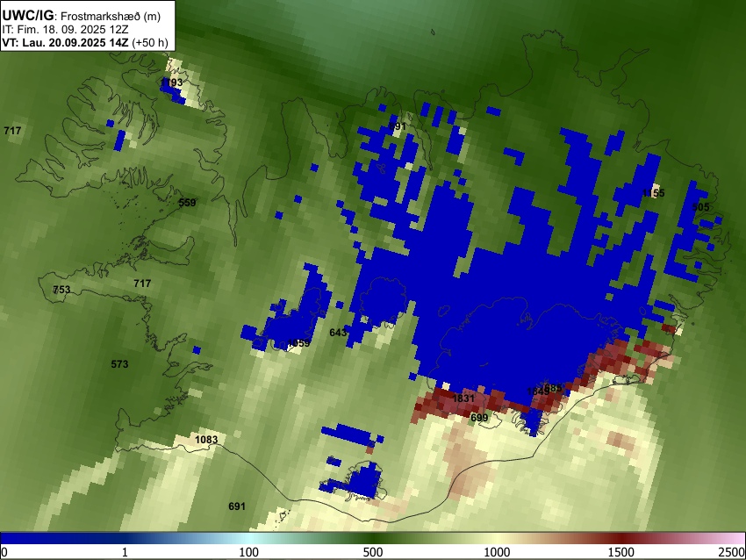Click the Westfjords label ending in "93"
This screenshot has height=560, width=746.
tap(172, 83)
